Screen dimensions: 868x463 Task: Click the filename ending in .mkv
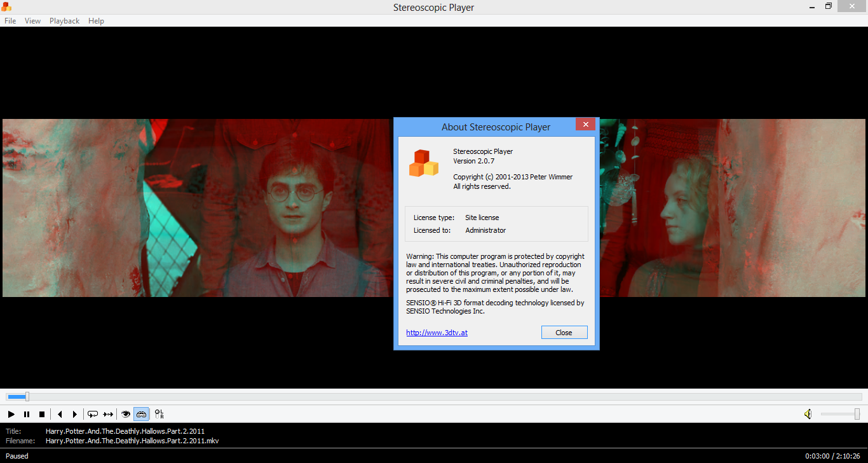(x=132, y=441)
